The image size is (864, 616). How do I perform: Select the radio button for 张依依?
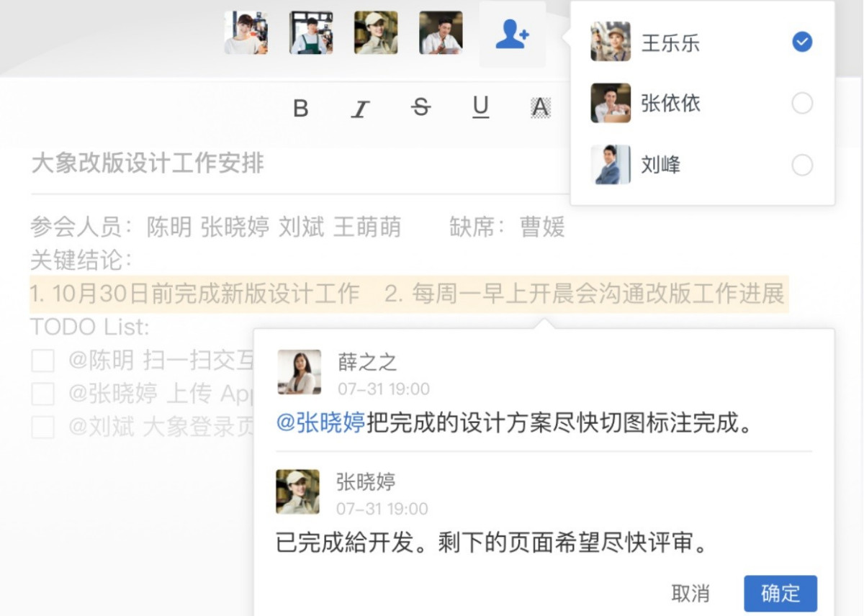[x=802, y=104]
